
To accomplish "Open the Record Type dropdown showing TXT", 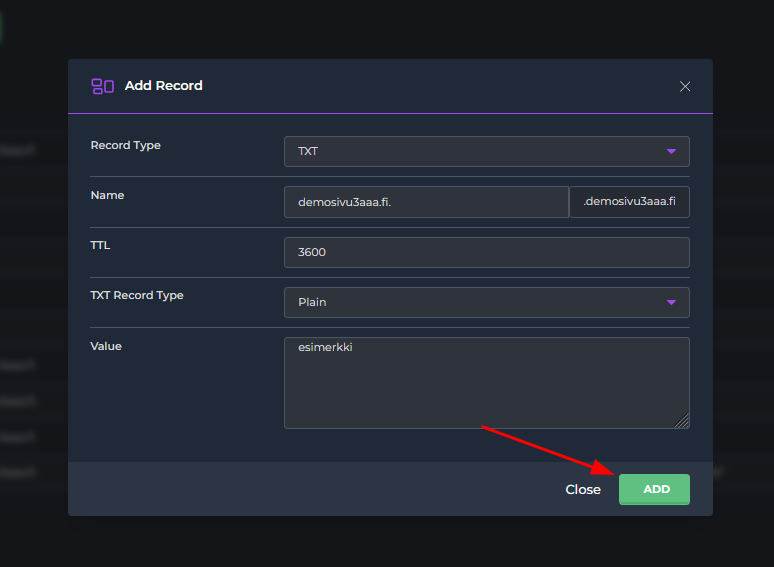I will click(486, 152).
